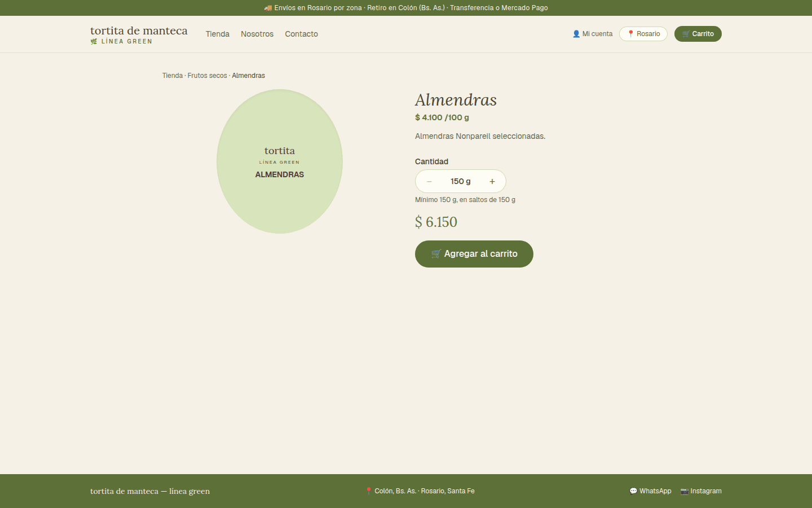Open the Contacto menu link
812x508 pixels.
click(302, 34)
